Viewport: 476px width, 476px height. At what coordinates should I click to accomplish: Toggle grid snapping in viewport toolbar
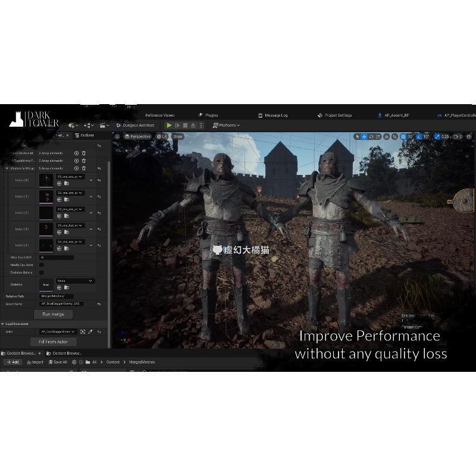(x=403, y=137)
